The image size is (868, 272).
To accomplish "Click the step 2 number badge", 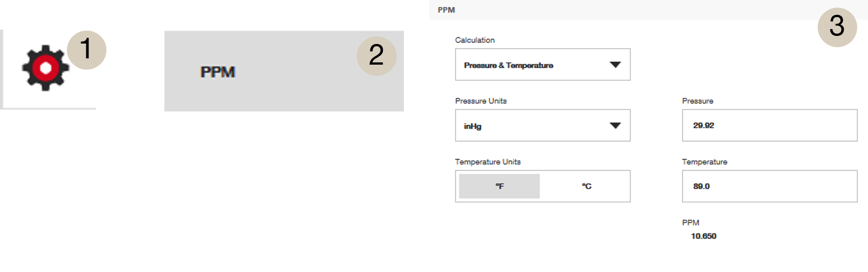I will point(376,56).
